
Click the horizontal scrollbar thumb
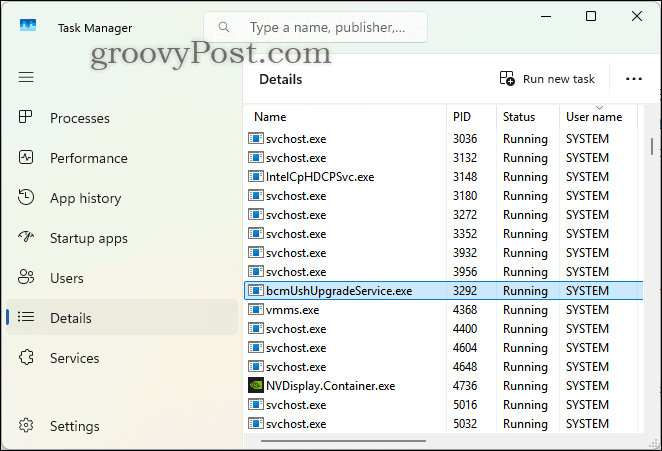[343, 441]
